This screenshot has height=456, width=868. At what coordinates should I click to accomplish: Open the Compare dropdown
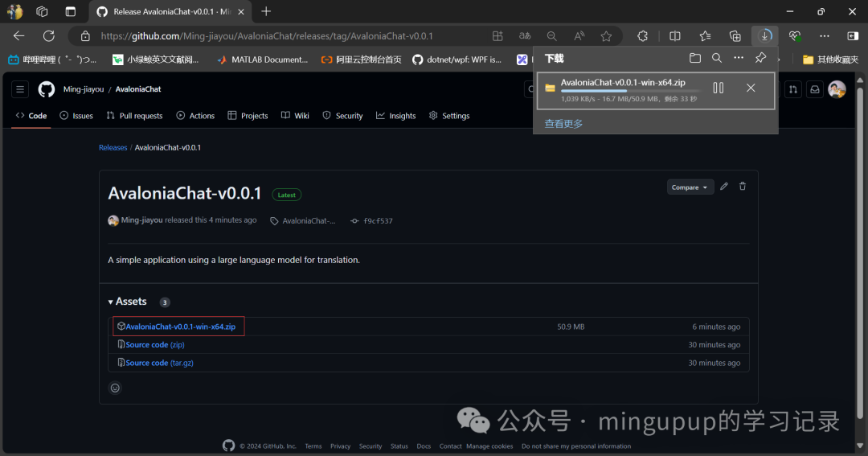point(690,187)
